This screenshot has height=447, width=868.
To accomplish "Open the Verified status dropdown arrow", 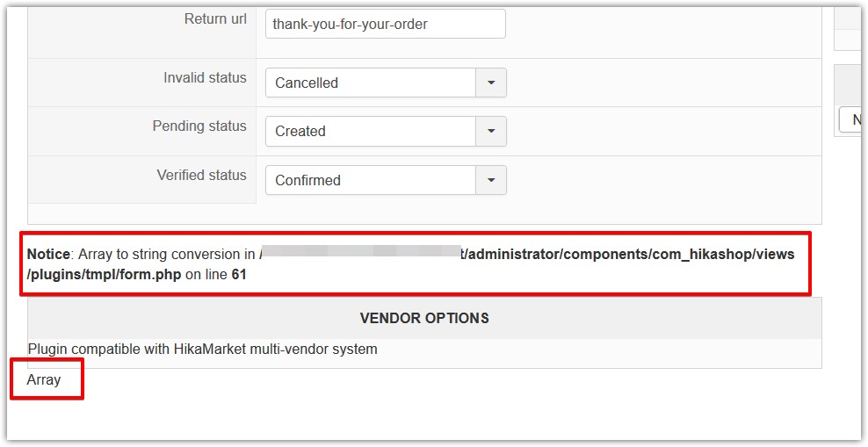I will click(x=491, y=180).
